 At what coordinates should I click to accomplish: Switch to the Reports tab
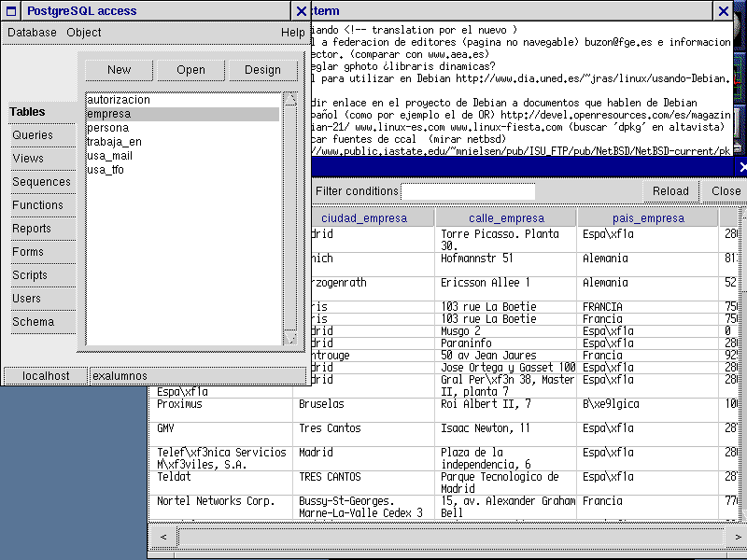pyautogui.click(x=43, y=229)
